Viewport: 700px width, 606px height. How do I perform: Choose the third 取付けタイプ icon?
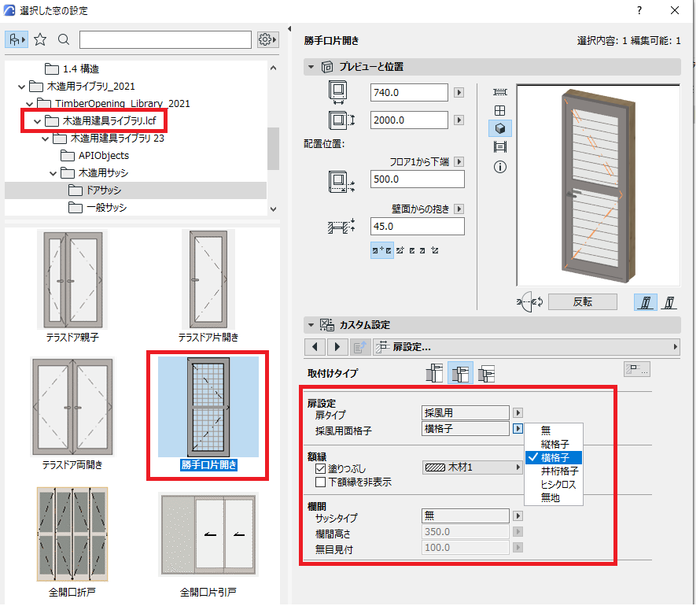coord(487,373)
